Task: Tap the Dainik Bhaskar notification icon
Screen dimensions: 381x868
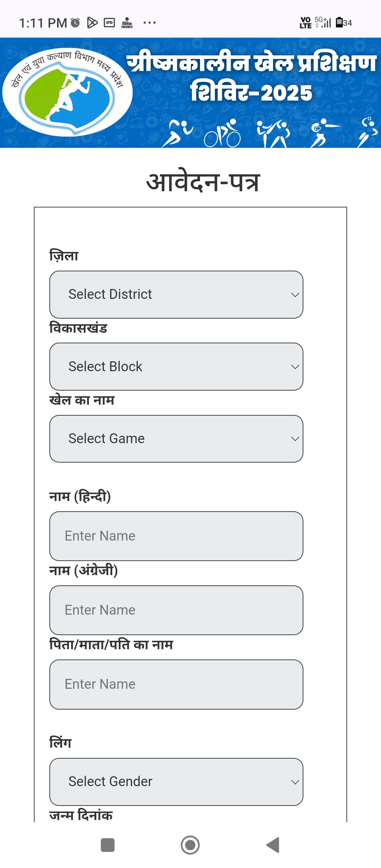Action: pos(127,23)
